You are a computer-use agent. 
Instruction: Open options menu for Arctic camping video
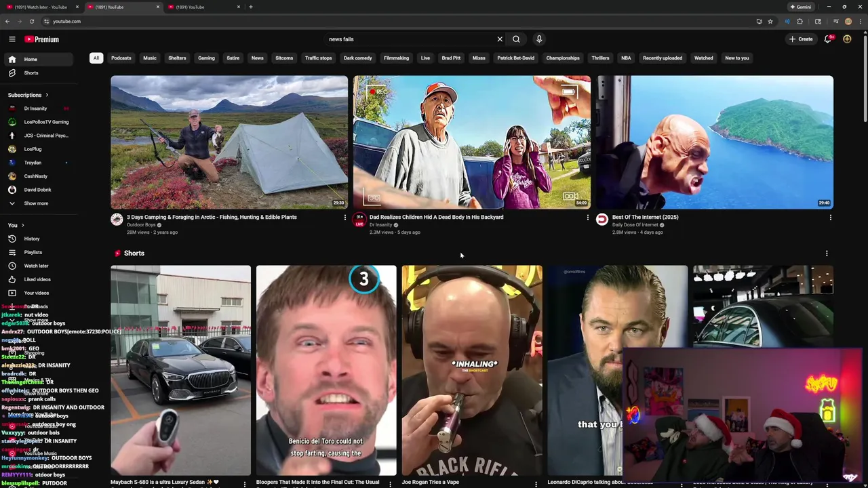tap(344, 218)
